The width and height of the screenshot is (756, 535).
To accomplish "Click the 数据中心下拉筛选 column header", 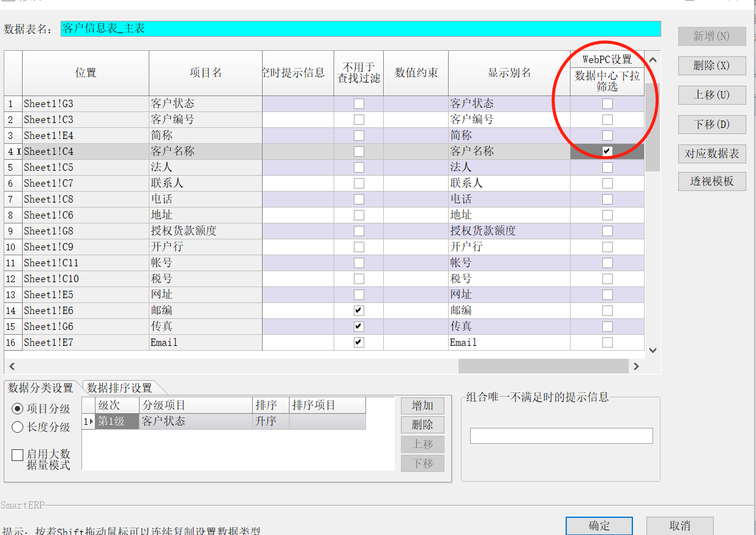I will click(x=607, y=81).
